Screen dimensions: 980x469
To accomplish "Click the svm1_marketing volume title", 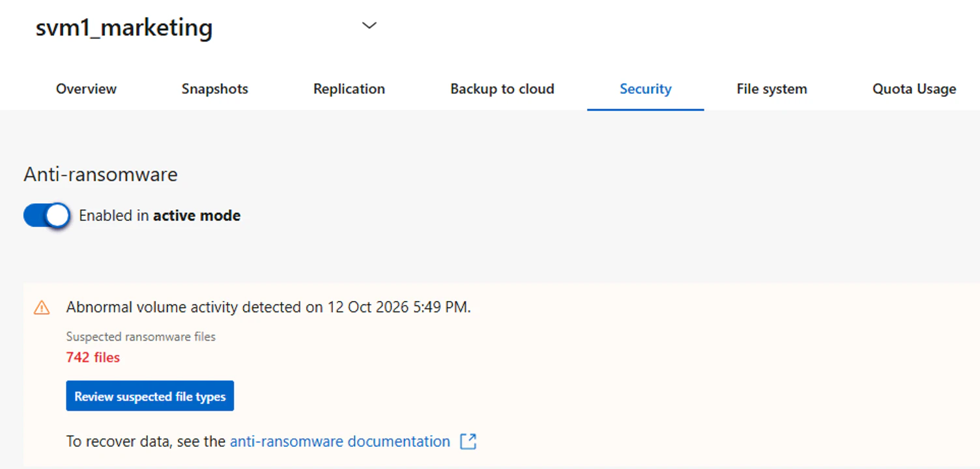I will pyautogui.click(x=124, y=28).
